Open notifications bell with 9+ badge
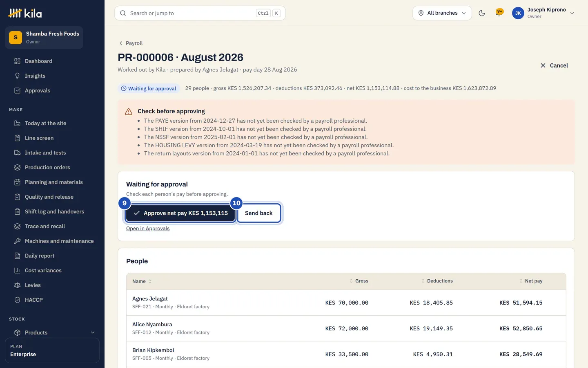This screenshot has height=368, width=588. [x=499, y=13]
